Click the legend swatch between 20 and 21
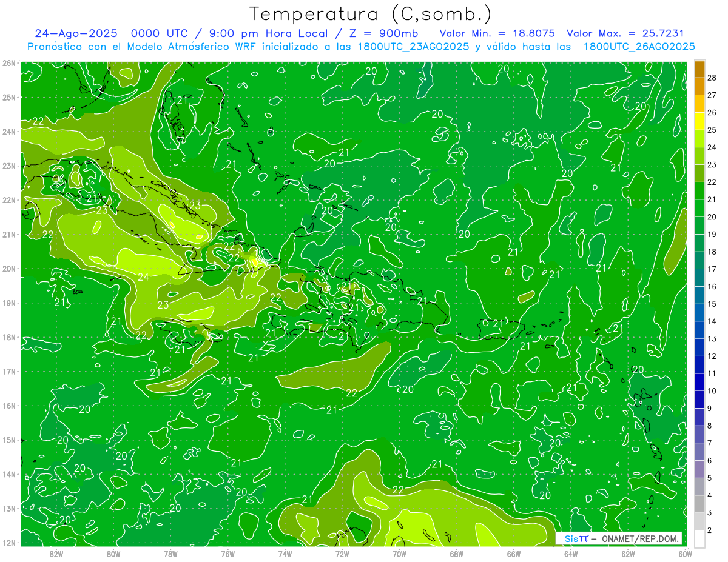The width and height of the screenshot is (728, 562). pos(699,208)
